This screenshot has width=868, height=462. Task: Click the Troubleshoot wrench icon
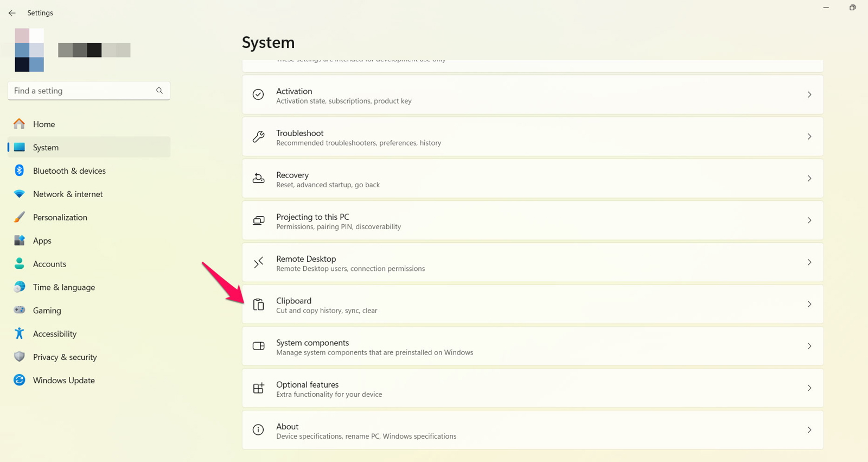[259, 137]
